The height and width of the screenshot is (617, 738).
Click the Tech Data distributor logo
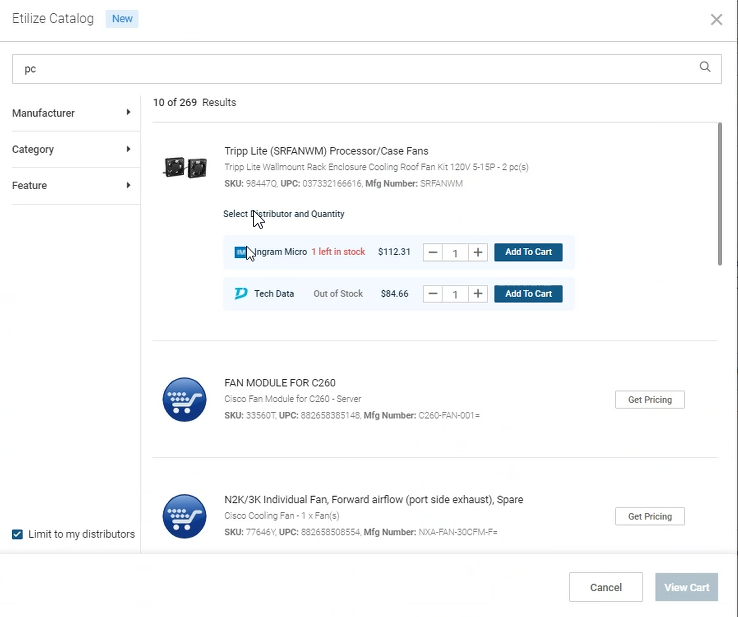click(x=241, y=294)
